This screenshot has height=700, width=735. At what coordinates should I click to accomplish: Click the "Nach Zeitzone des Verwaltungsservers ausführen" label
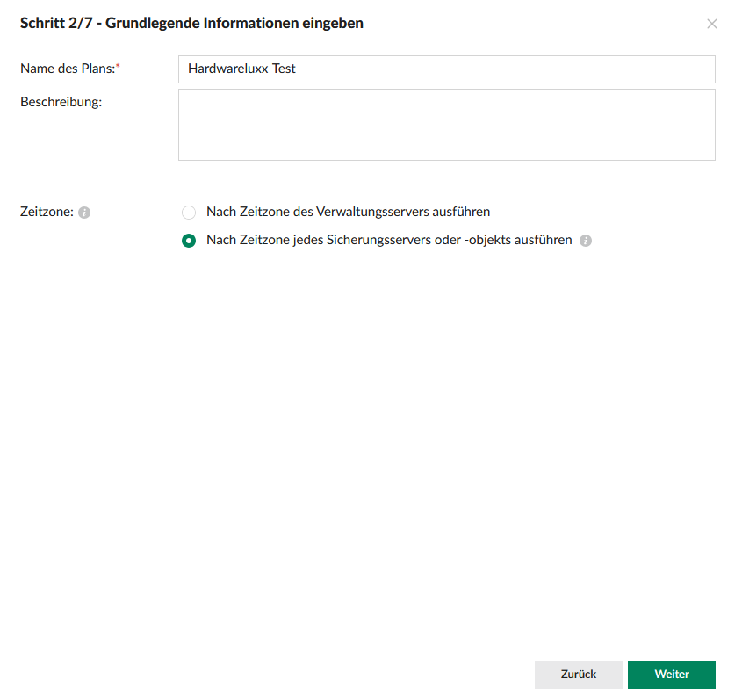click(348, 212)
